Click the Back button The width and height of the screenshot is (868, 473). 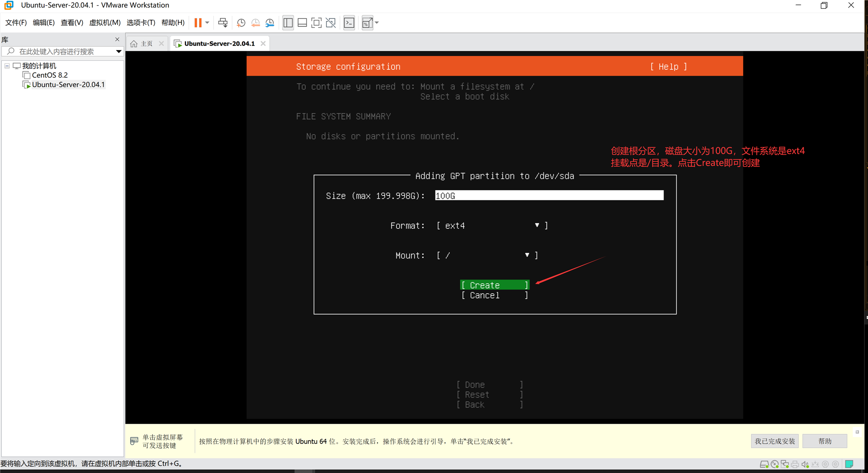coord(490,405)
